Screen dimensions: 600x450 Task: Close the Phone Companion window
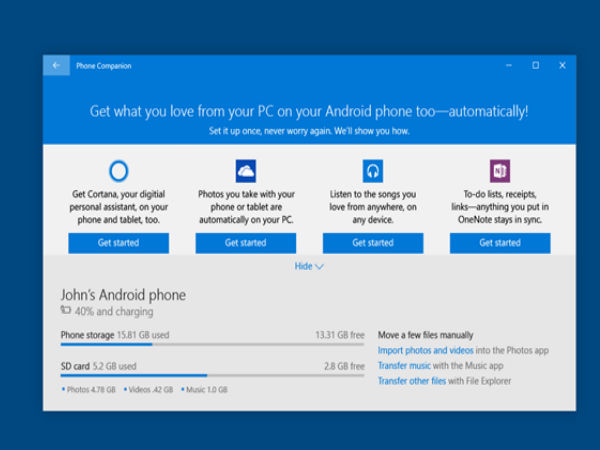(x=562, y=66)
